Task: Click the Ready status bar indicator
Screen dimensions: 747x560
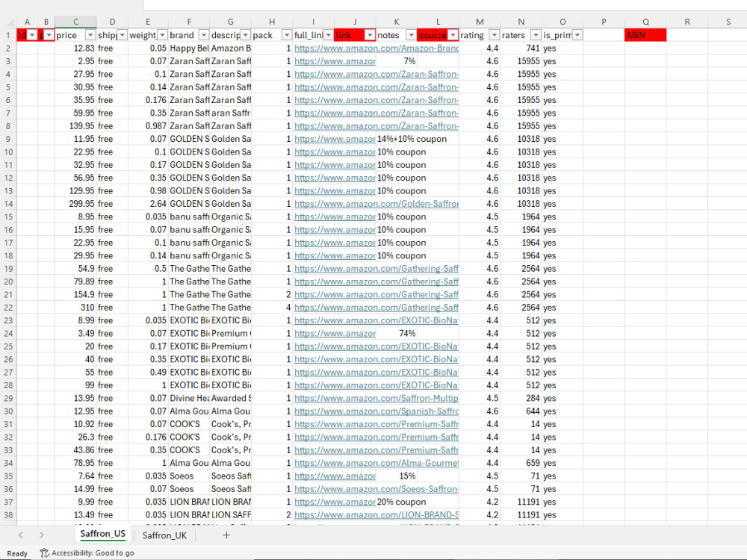Action: [x=17, y=553]
